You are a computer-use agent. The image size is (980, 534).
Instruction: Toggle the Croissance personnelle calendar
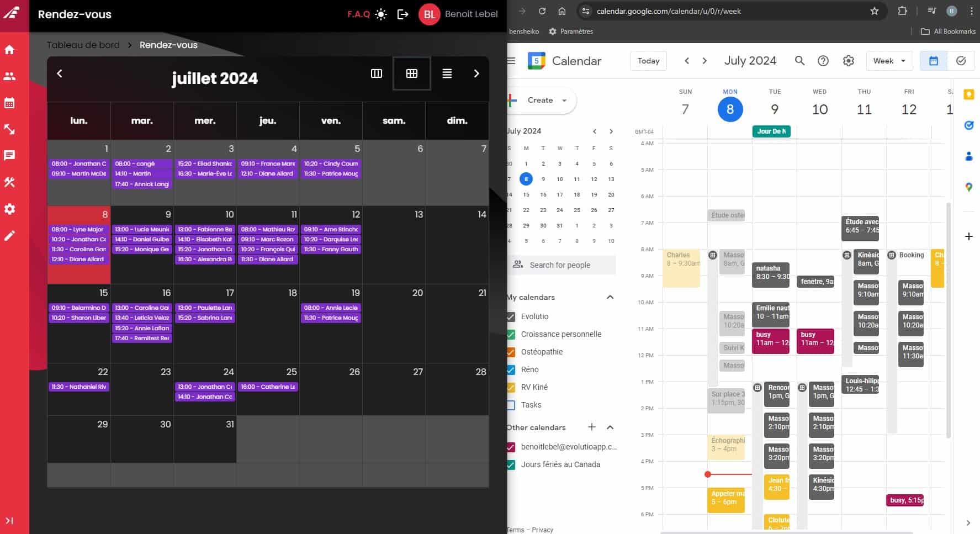click(x=511, y=334)
